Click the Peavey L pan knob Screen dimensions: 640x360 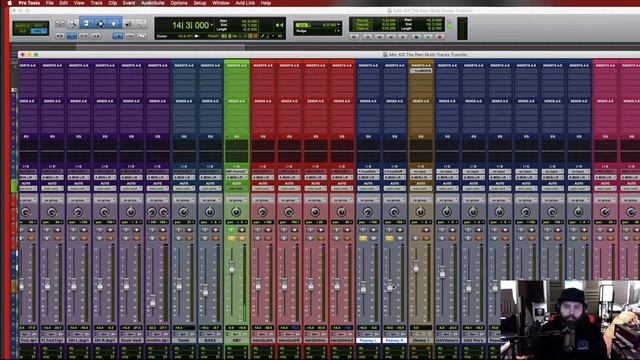click(368, 212)
